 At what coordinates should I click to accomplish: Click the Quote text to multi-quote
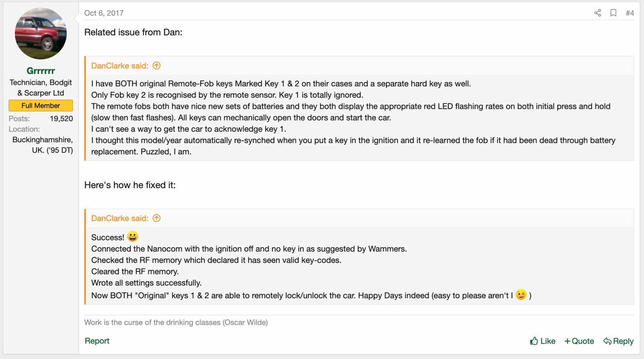click(583, 341)
